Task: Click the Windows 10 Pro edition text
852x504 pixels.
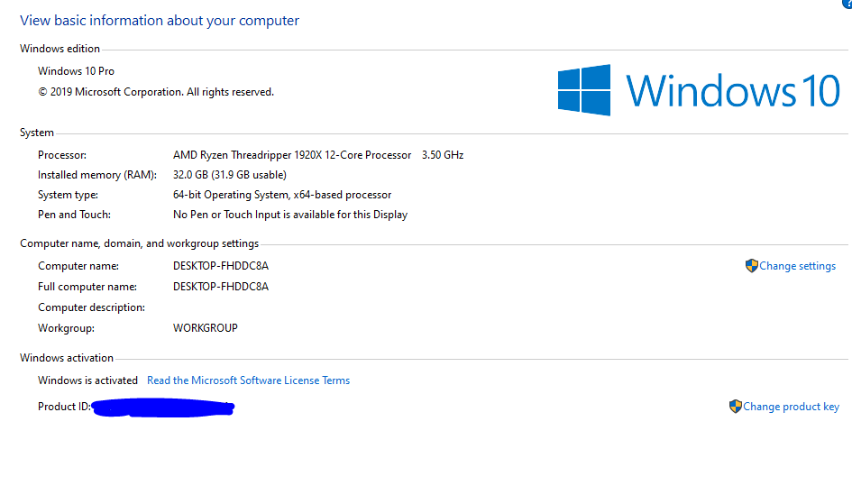Action: pos(76,71)
